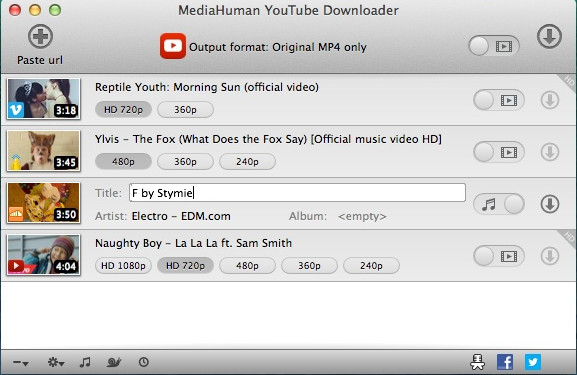Minimize window with yellow button
The image size is (577, 375).
point(35,10)
